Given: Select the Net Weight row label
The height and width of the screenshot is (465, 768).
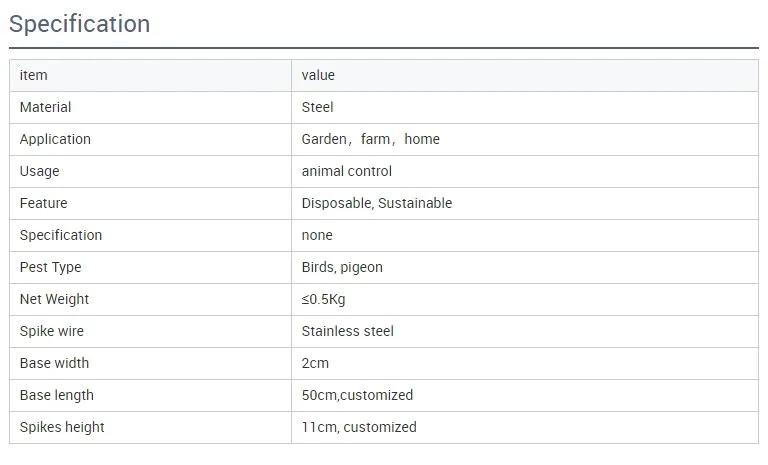Looking at the screenshot, I should [x=55, y=299].
